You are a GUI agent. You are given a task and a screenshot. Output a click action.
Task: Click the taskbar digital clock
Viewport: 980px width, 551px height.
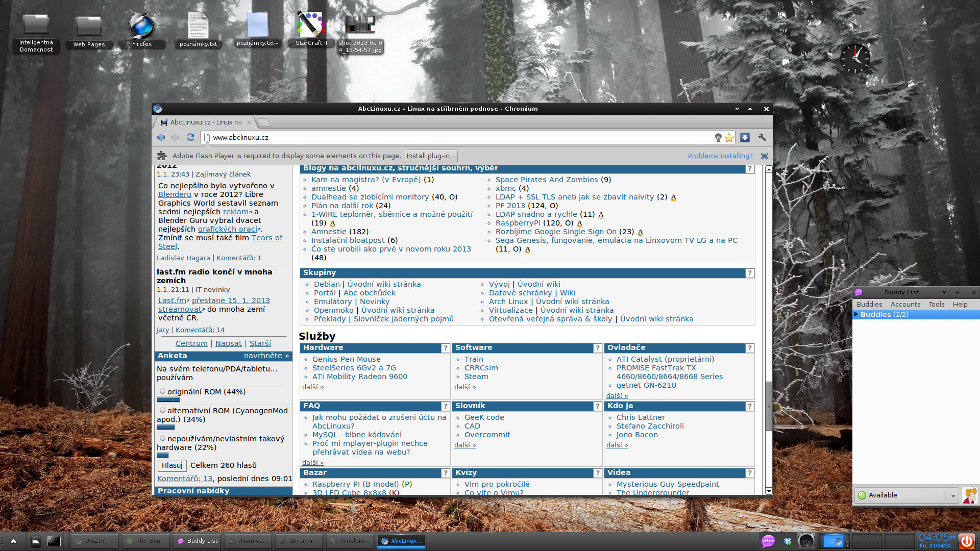tap(937, 540)
